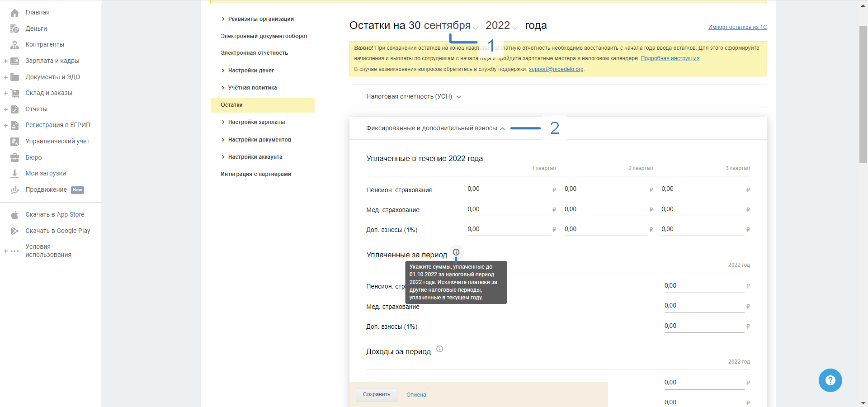Viewport: 868px width, 407px height.
Task: Click info icon next to Доходы за период
Action: click(439, 349)
